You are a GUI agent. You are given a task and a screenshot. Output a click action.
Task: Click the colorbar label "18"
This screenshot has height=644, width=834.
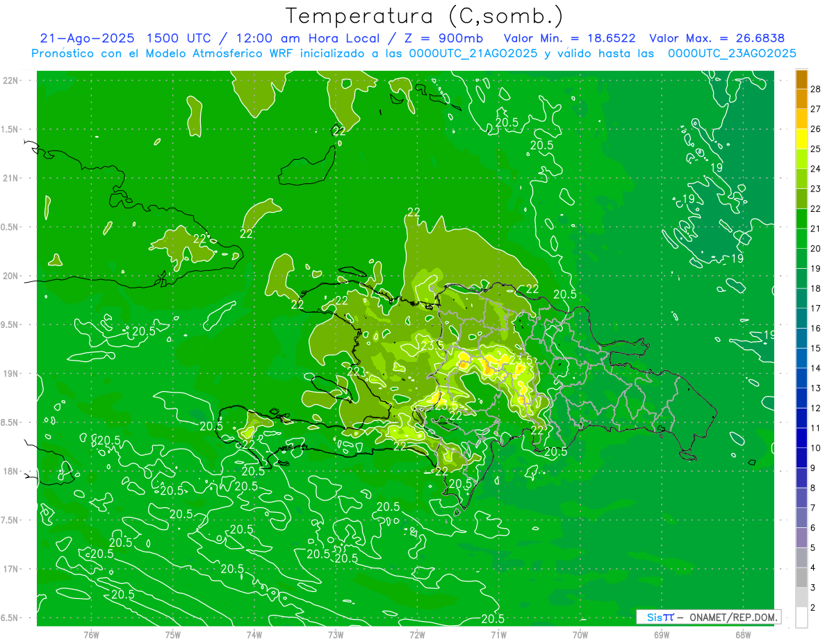click(815, 288)
